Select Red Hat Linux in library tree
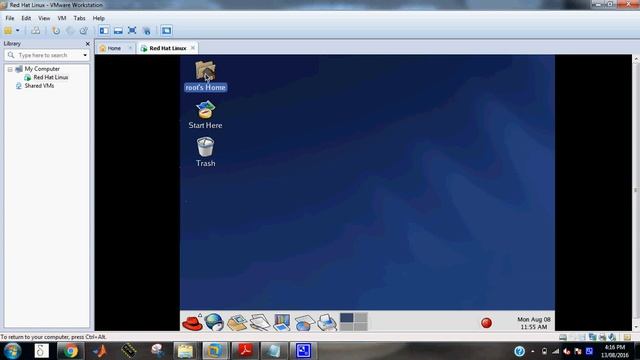The height and width of the screenshot is (360, 640). pos(51,77)
